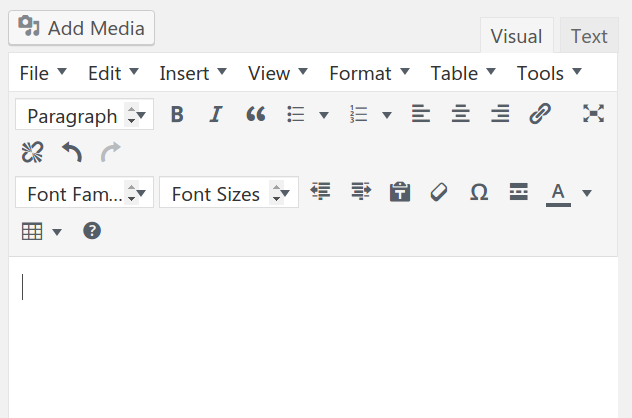Apply italic text style
This screenshot has height=418, width=632.
tap(215, 115)
